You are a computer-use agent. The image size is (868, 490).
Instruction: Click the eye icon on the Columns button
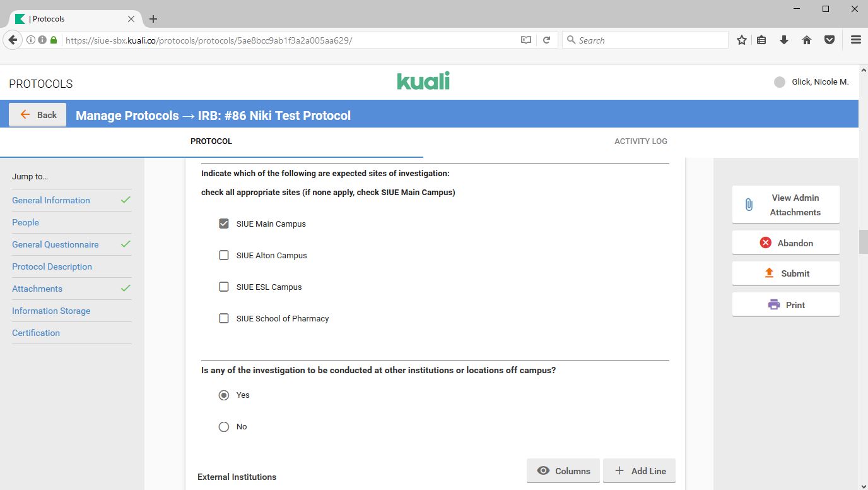542,470
